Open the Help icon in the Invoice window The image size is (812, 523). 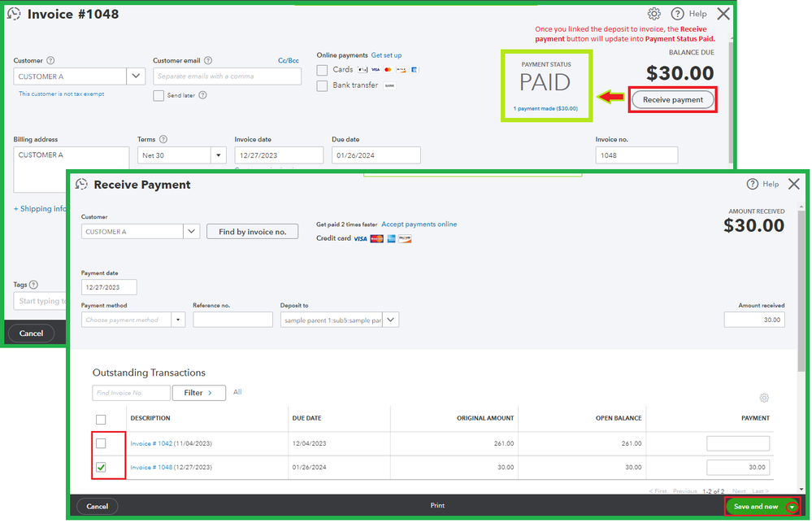[x=677, y=14]
